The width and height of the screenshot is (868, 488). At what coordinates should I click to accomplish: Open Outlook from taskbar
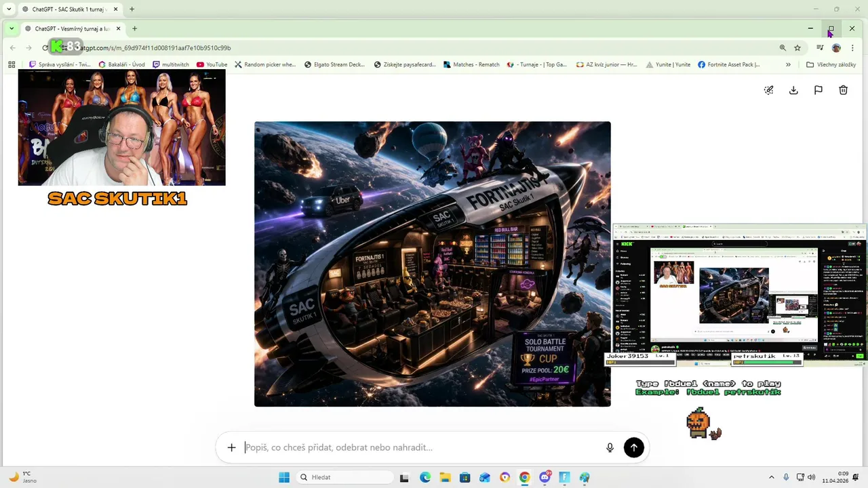tap(485, 477)
